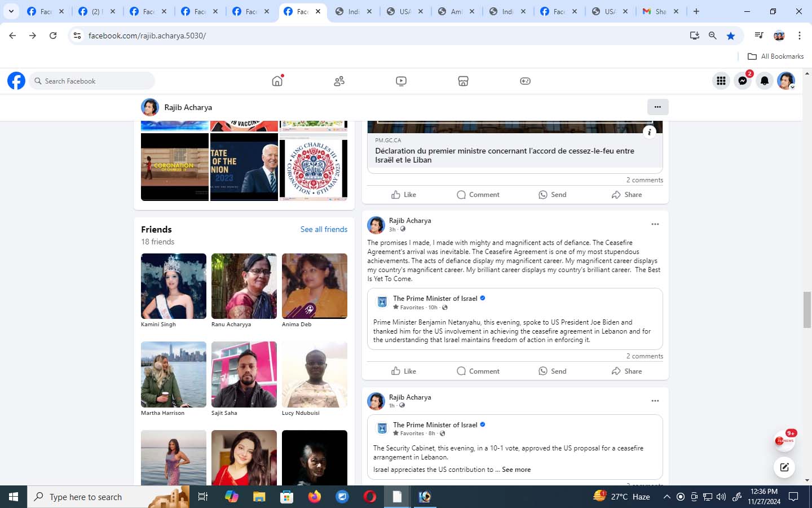Bookmark star in the address bar

coord(731,36)
